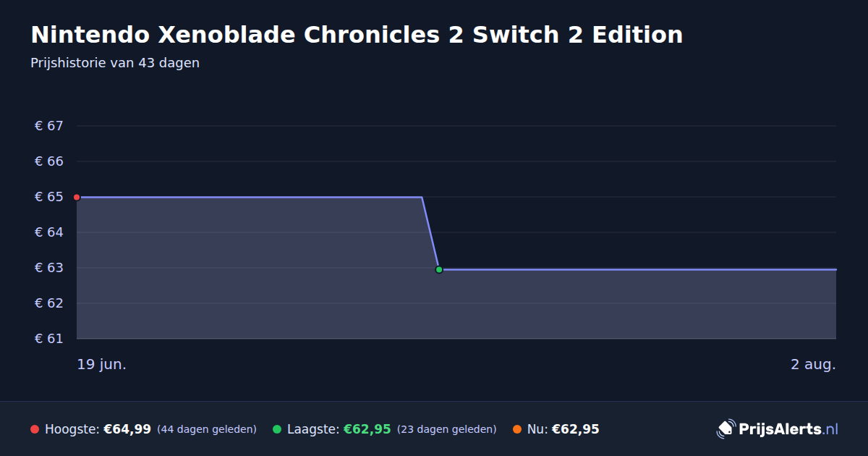Click the 2 aug. date label
This screenshot has height=456, width=868.
(813, 364)
